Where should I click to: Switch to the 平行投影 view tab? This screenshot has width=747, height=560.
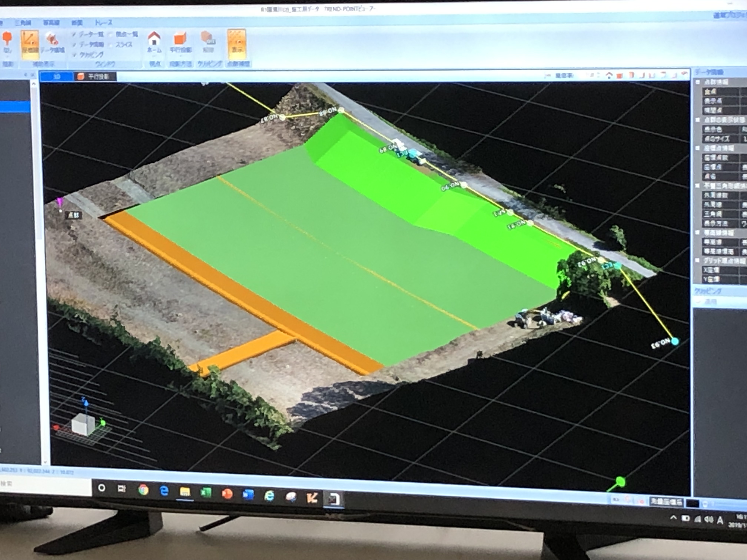pyautogui.click(x=96, y=77)
